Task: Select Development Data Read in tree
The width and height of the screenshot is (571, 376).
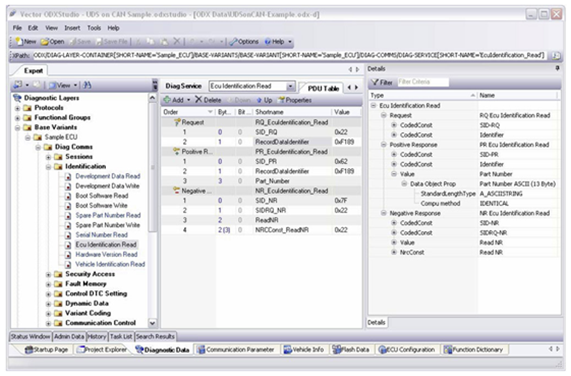Action: click(x=107, y=176)
